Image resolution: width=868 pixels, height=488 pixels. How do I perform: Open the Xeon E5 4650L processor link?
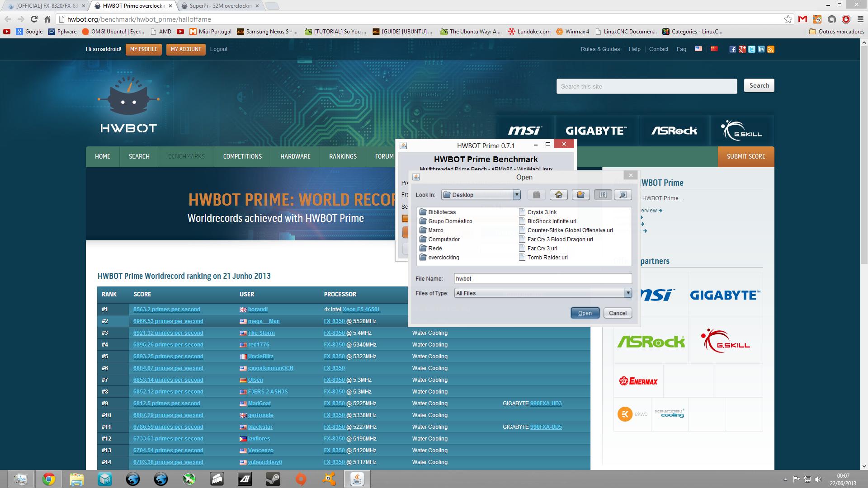click(x=361, y=310)
